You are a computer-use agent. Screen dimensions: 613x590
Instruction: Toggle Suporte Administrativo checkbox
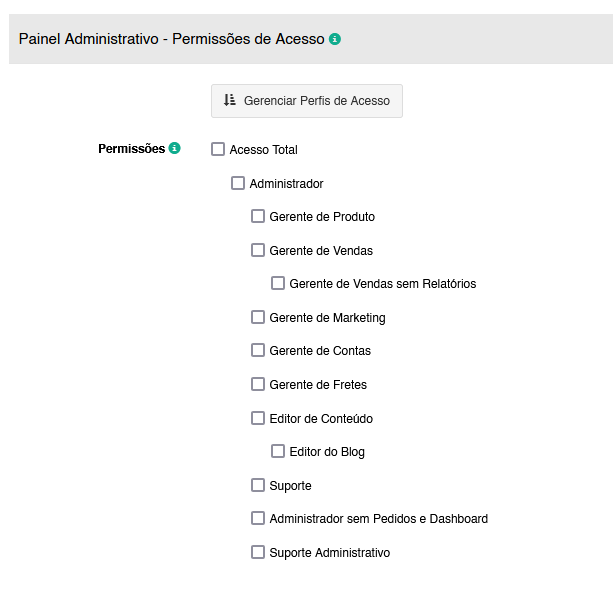pos(258,552)
